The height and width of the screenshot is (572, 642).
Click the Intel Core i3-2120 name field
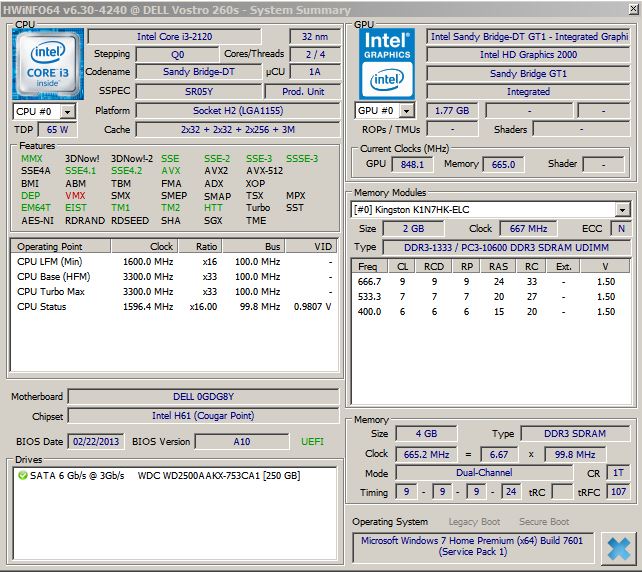pos(174,36)
